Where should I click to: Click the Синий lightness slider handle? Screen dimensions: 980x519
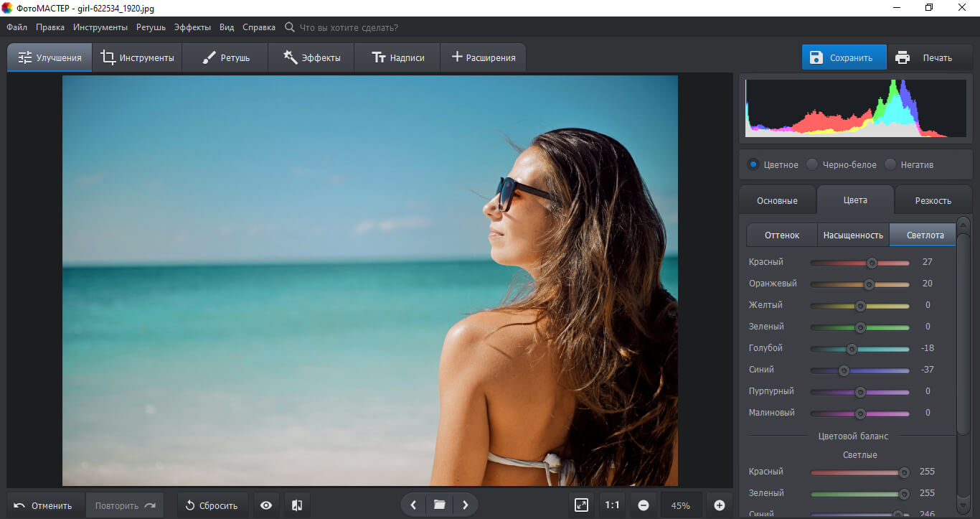844,370
